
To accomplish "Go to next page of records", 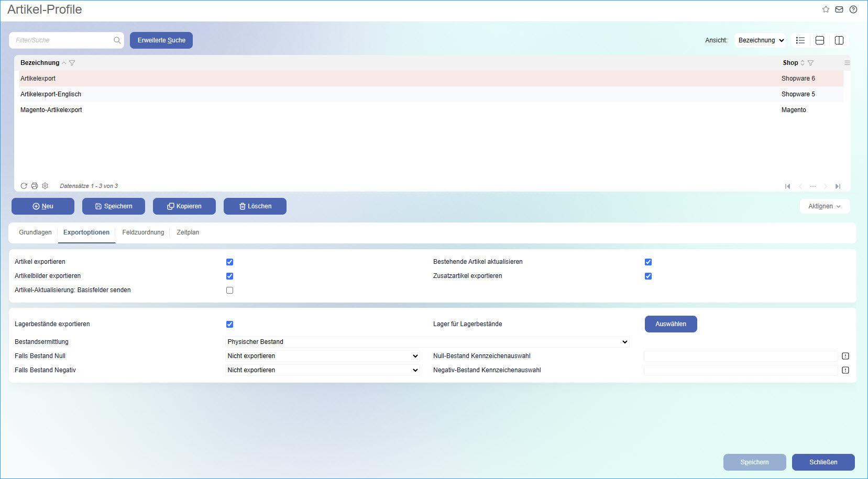I will pos(826,186).
